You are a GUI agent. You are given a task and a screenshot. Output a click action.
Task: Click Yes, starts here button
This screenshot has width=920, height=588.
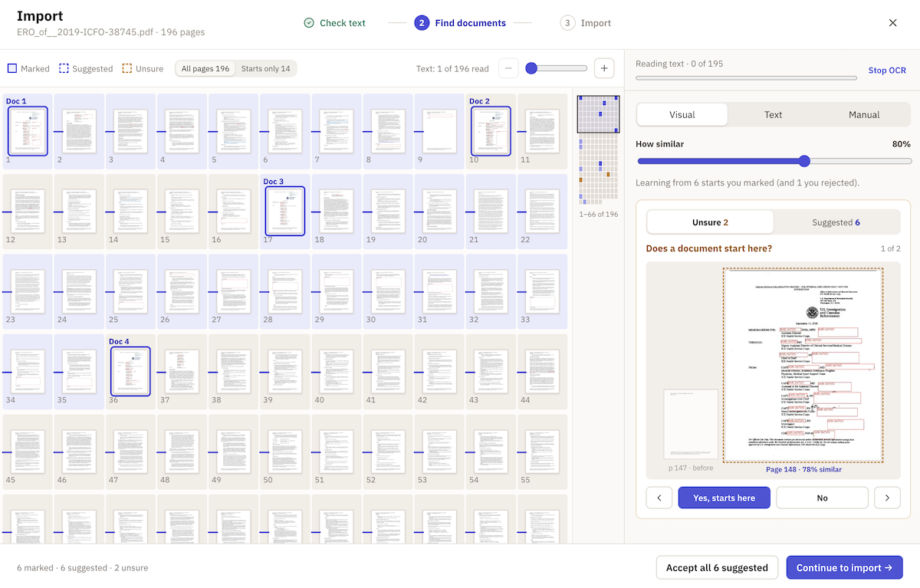point(724,498)
